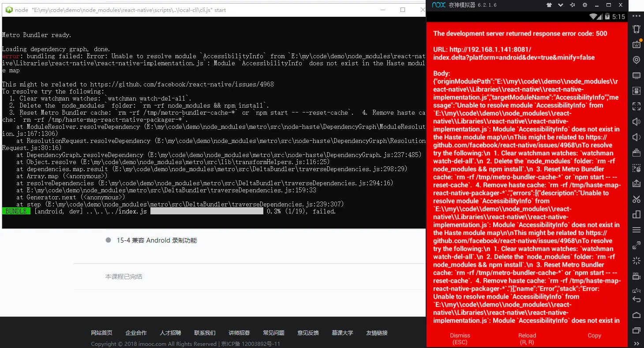
Task: Toggle the Nox pin-on-top icon
Action: point(573,5)
